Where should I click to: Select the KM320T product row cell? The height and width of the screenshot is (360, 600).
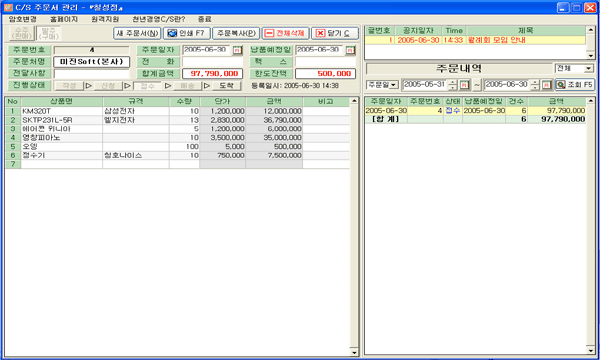pos(62,111)
